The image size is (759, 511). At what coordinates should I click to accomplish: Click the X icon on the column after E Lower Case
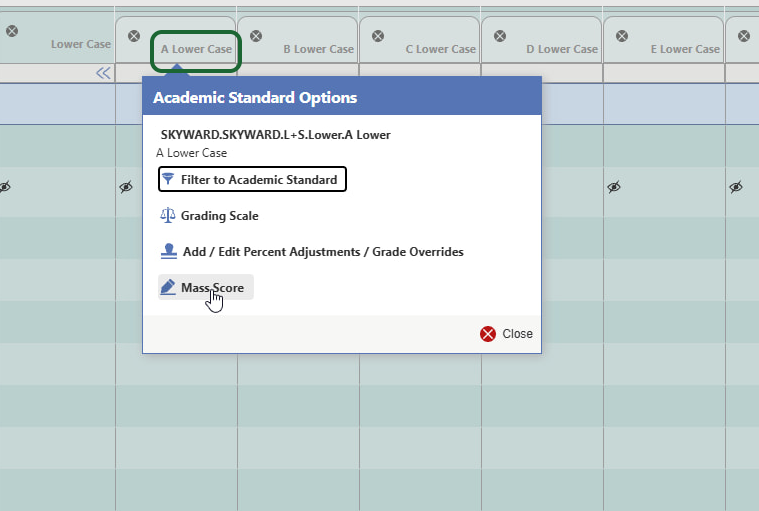744,36
